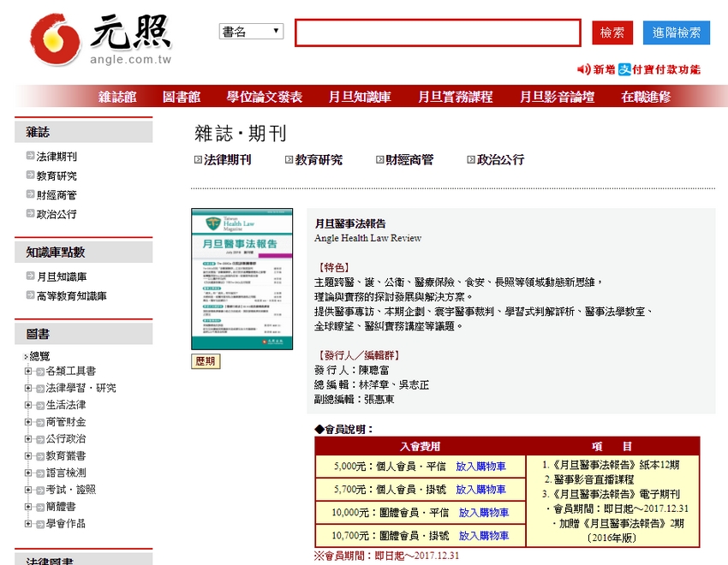The image size is (728, 565).
Task: Click the folder icon beside 商管財金
Action: pyautogui.click(x=40, y=423)
